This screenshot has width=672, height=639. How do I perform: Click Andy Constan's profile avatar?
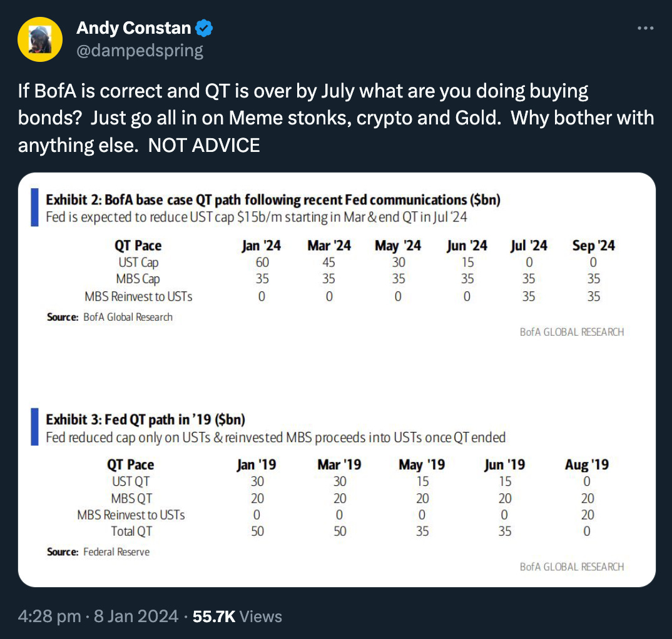click(41, 39)
